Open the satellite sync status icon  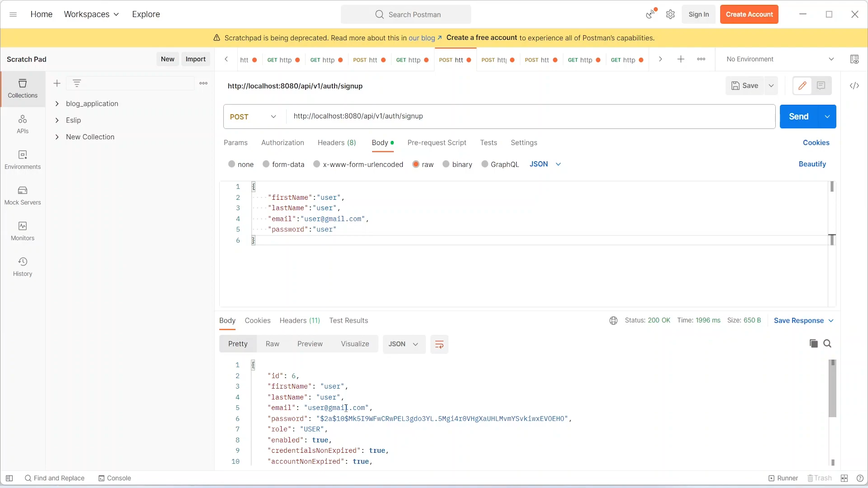[651, 14]
